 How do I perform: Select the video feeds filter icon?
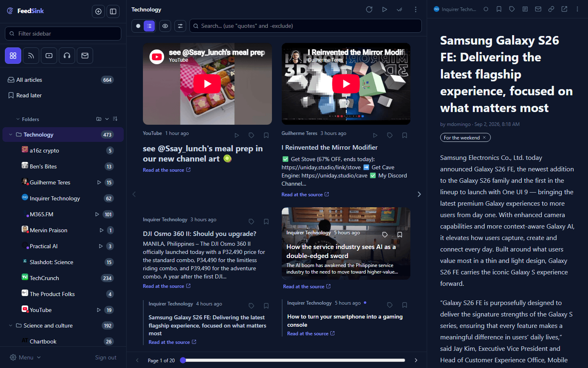click(x=49, y=56)
